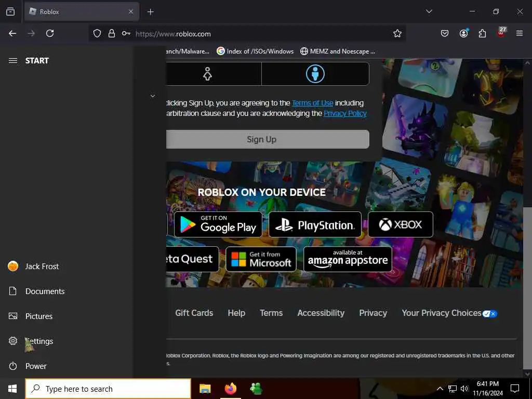Viewport: 532px width, 399px height.
Task: Save page to Pocket
Action: [445, 33]
